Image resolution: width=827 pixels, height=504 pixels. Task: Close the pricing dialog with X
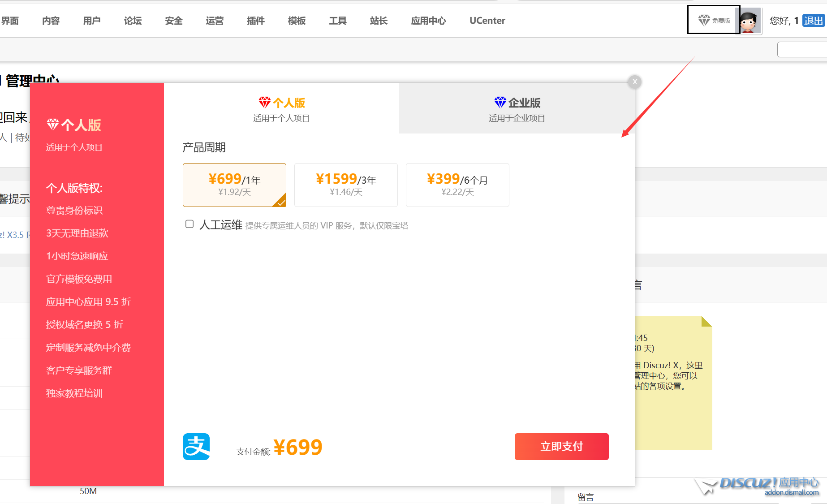click(x=634, y=82)
